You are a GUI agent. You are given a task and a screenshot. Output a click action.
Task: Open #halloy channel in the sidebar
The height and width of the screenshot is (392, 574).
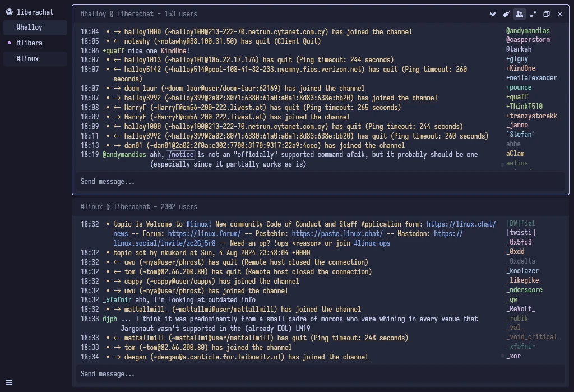pyautogui.click(x=35, y=27)
